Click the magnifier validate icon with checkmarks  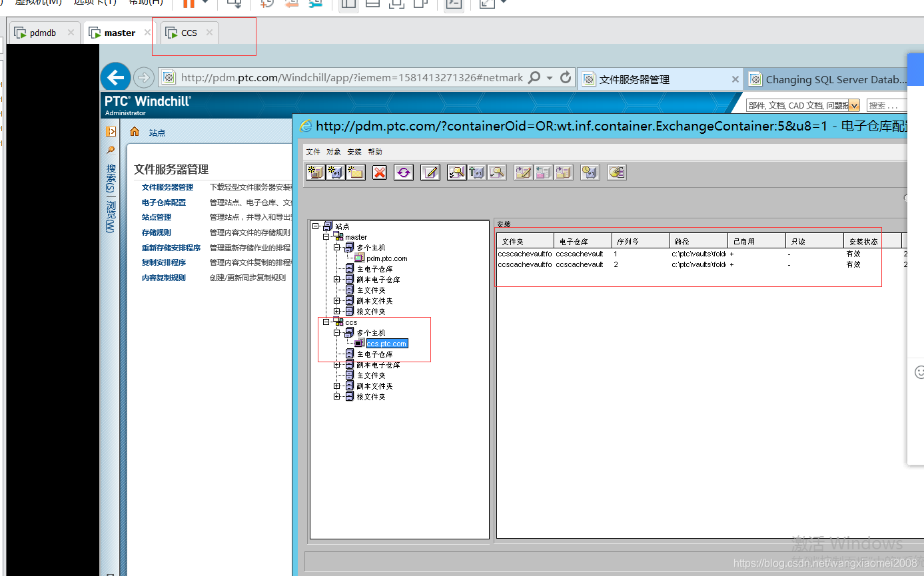click(457, 172)
